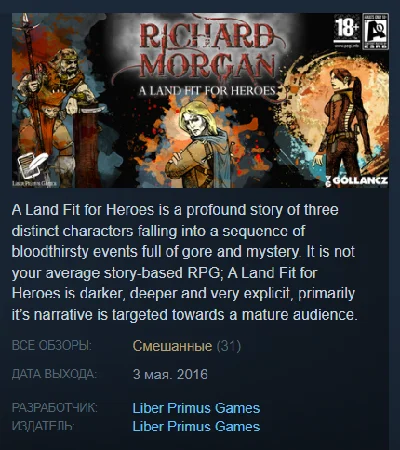Click the ВСЕ ОБЗОРЫ label

pos(52,346)
